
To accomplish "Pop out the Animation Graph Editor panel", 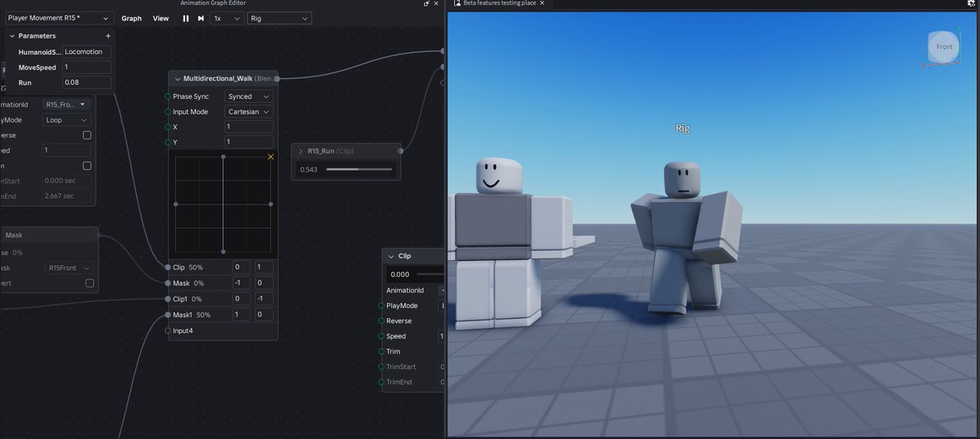I will tap(426, 3).
